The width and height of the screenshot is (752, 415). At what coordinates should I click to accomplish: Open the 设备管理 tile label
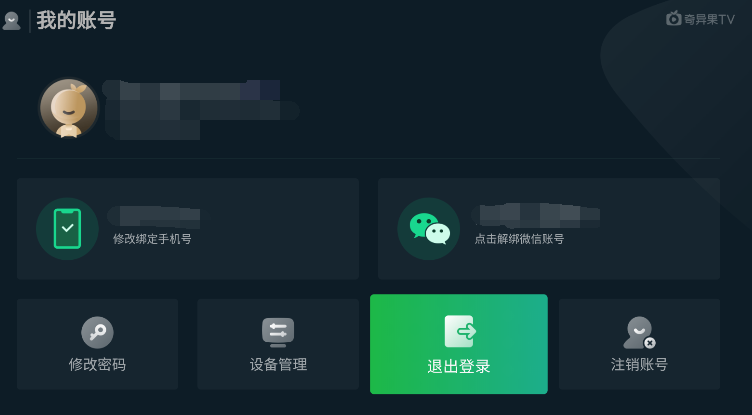pos(278,365)
